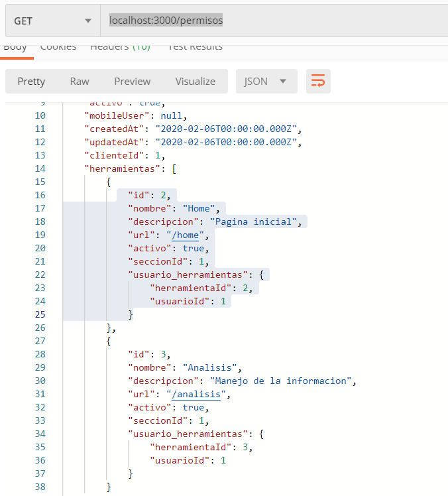Click line number 25 in gutter

coord(40,314)
